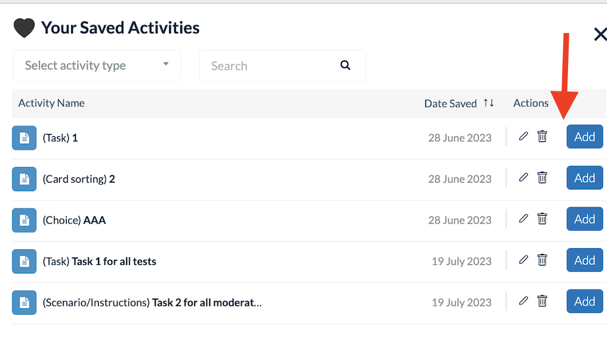Click the search magnifier icon
Image resolution: width=607 pixels, height=364 pixels.
(x=345, y=65)
